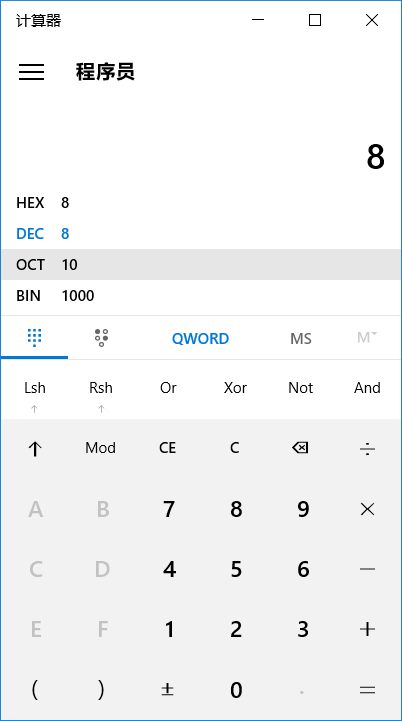Close the calculator window

(x=372, y=20)
